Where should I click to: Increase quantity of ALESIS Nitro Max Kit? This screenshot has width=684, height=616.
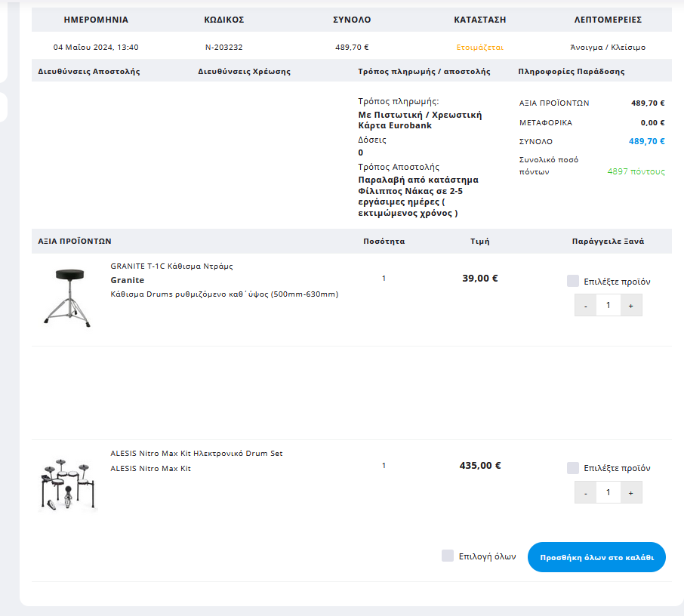tap(631, 492)
